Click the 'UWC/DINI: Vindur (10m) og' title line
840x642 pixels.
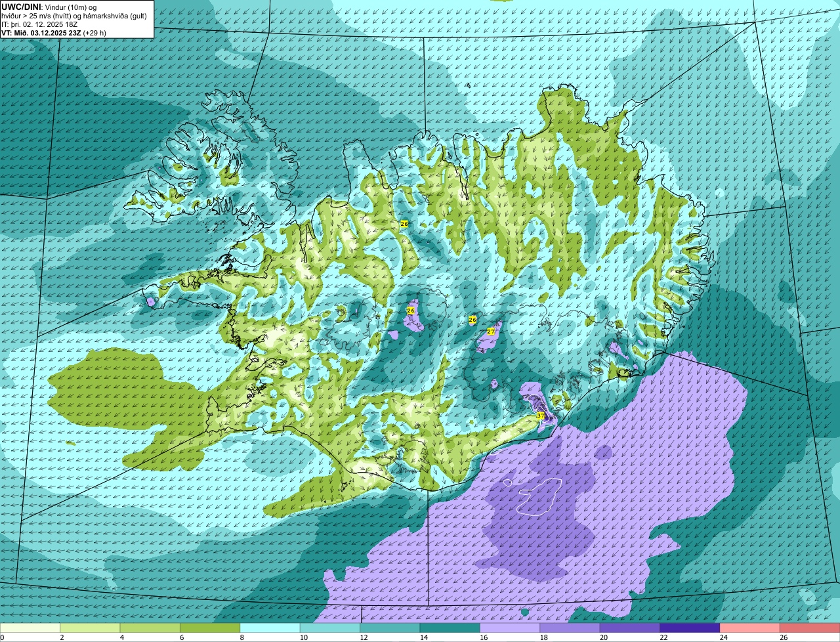[50, 7]
